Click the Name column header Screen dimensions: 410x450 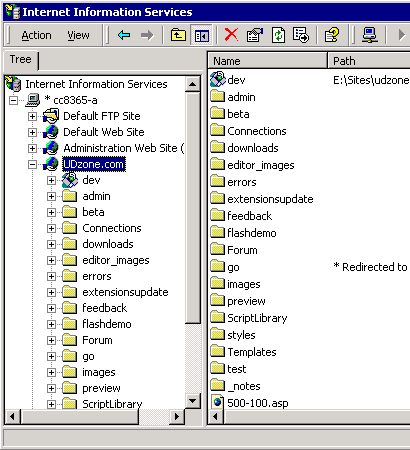pyautogui.click(x=268, y=61)
